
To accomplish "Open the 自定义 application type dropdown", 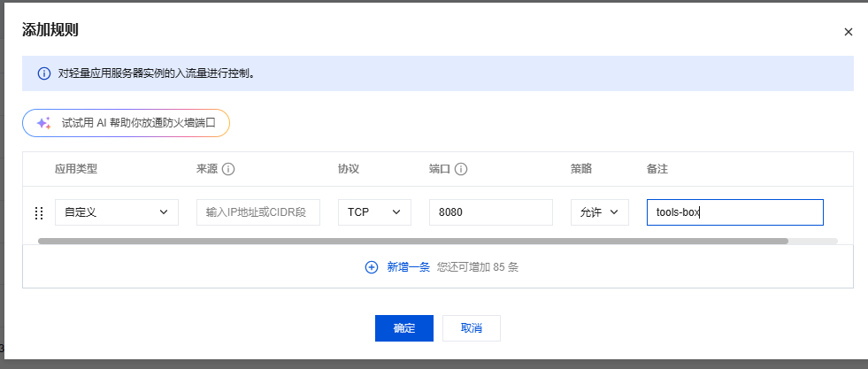I will pyautogui.click(x=115, y=212).
